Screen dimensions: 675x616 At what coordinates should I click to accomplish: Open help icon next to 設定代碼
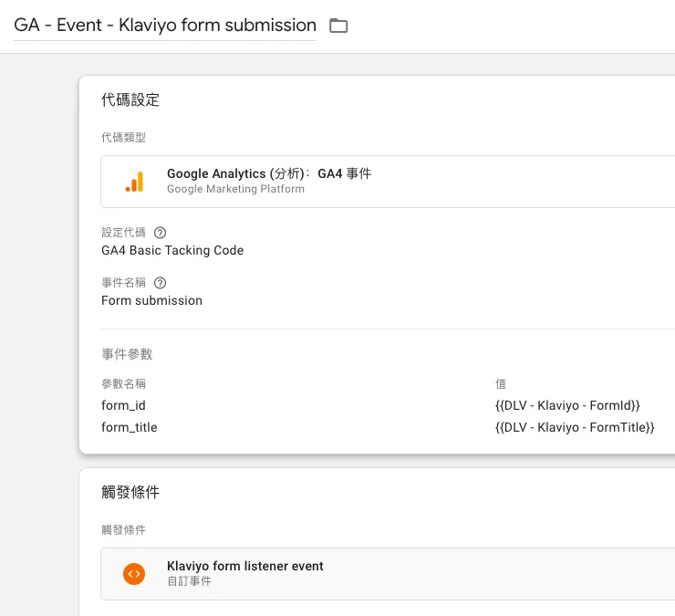161,233
